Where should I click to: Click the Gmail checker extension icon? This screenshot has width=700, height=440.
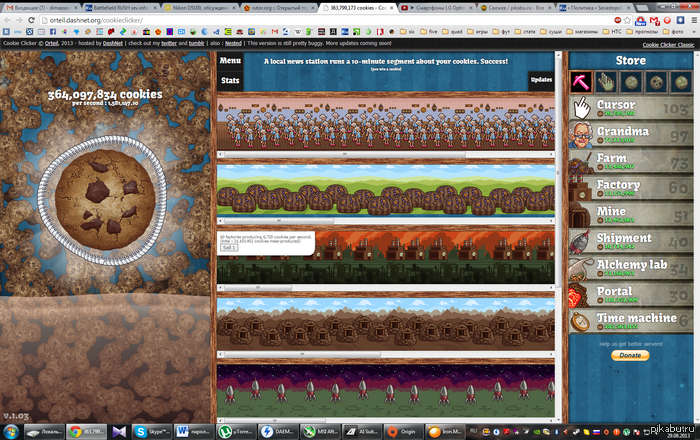click(654, 20)
